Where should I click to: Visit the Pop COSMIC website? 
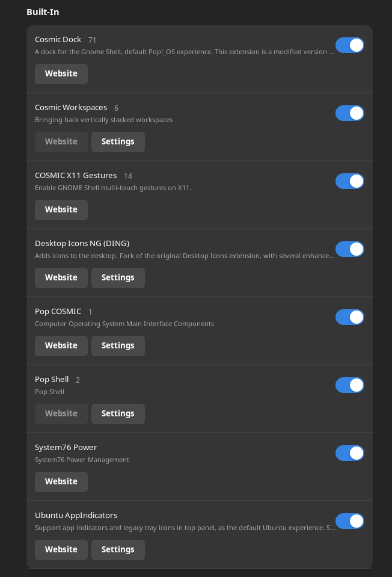tap(61, 345)
